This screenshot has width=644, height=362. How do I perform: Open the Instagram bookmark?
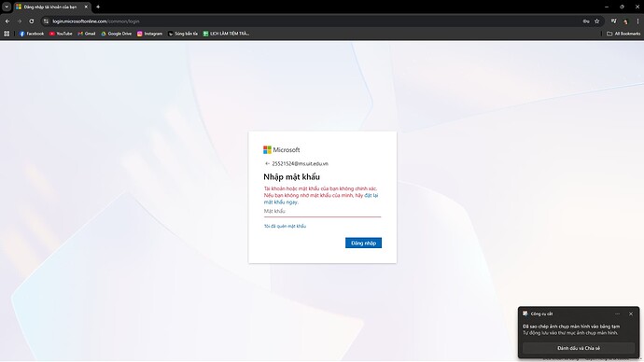[x=149, y=34]
